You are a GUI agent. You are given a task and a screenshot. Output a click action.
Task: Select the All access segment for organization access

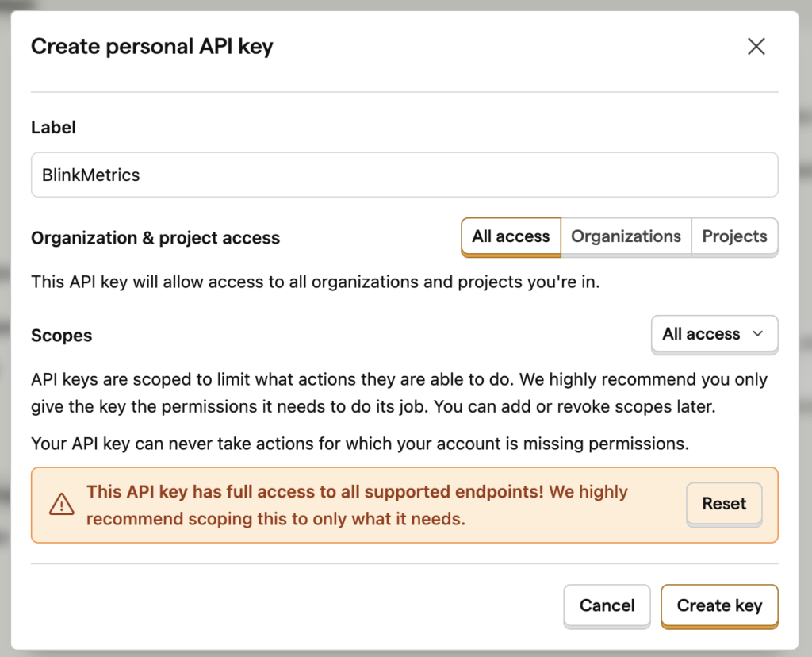coord(511,236)
